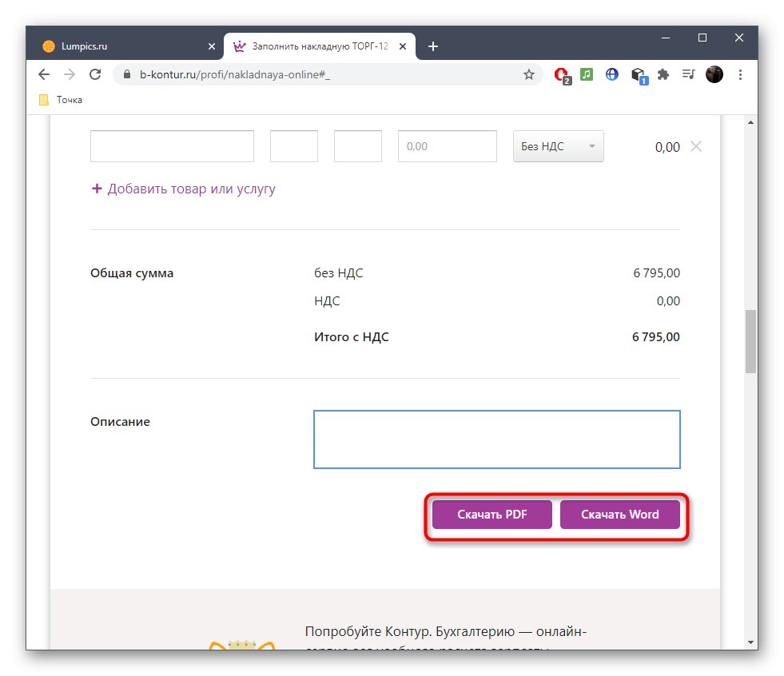The image size is (784, 676).
Task: Bookmark the page with the star icon
Action: tap(528, 74)
